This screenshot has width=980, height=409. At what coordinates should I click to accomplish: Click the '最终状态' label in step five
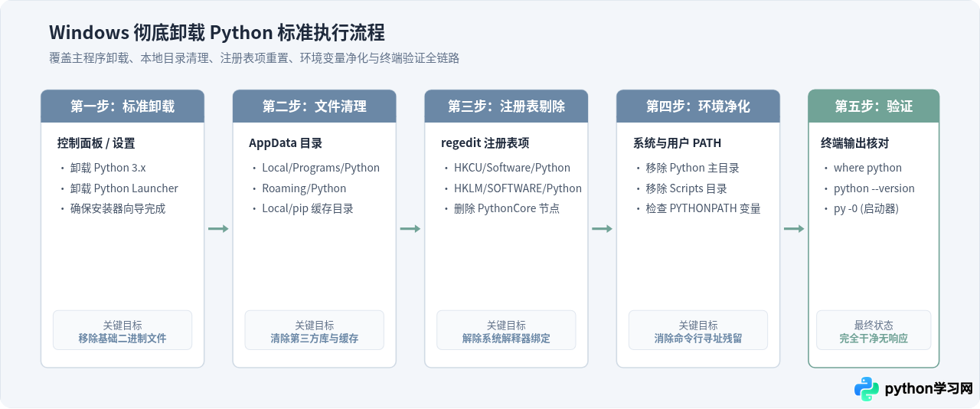point(874,325)
